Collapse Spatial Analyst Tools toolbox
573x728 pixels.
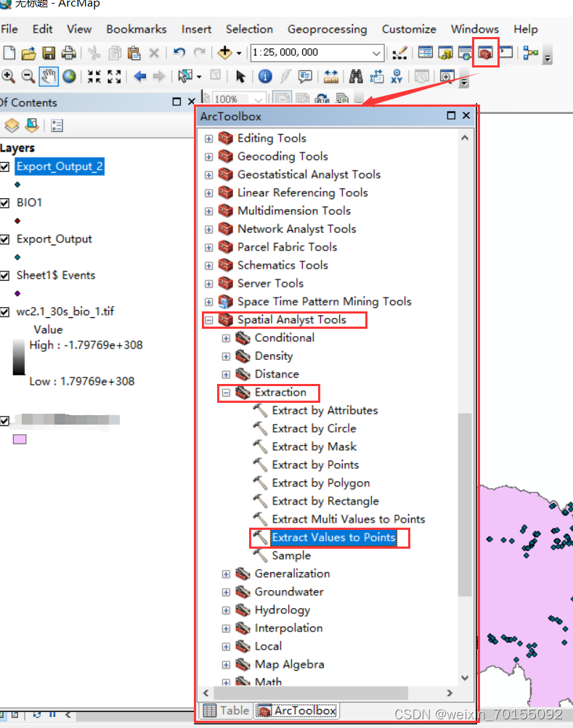tap(208, 320)
